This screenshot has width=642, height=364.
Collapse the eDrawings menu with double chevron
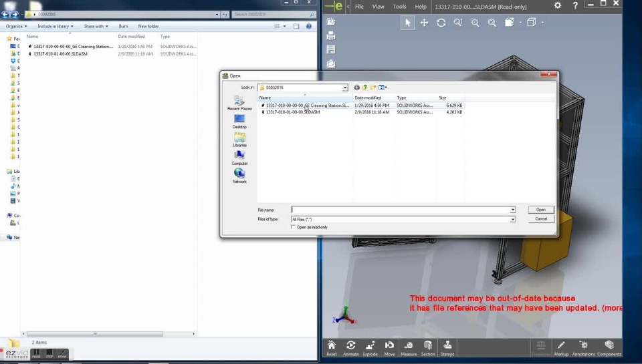click(348, 7)
